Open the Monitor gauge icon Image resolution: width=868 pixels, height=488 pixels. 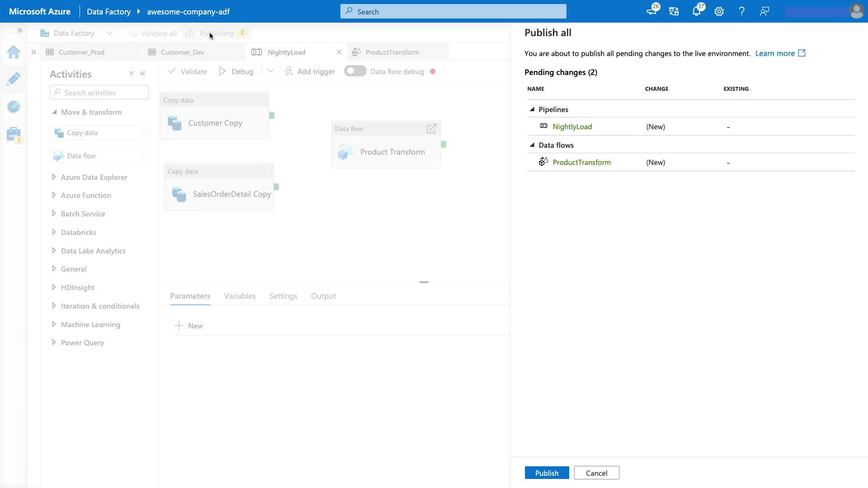click(14, 107)
